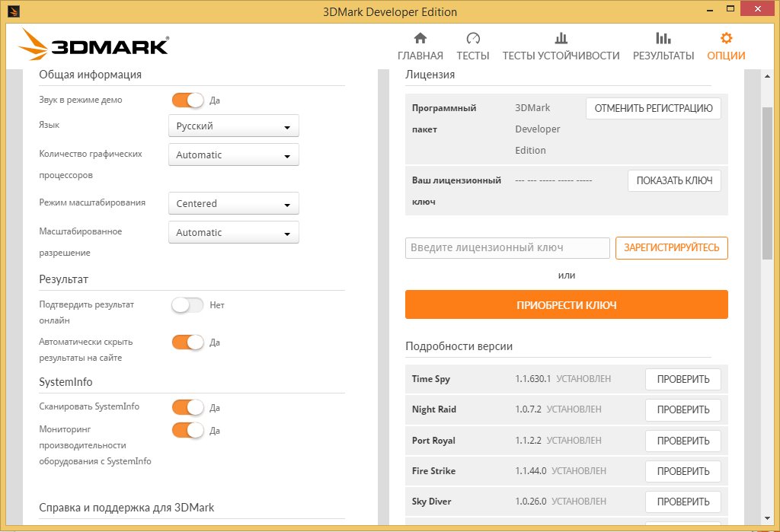Viewport: 780px width, 532px height.
Task: Click the Справка и поддержка для 3DMark heading
Action: (x=126, y=508)
